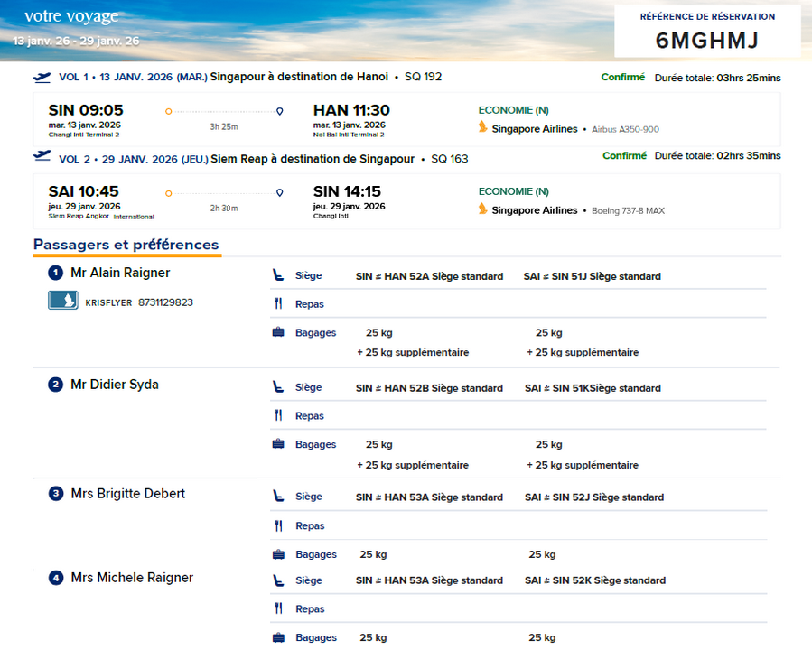Click the destination pin on the SIN–HAN route line
The image size is (812, 650).
coord(279,111)
